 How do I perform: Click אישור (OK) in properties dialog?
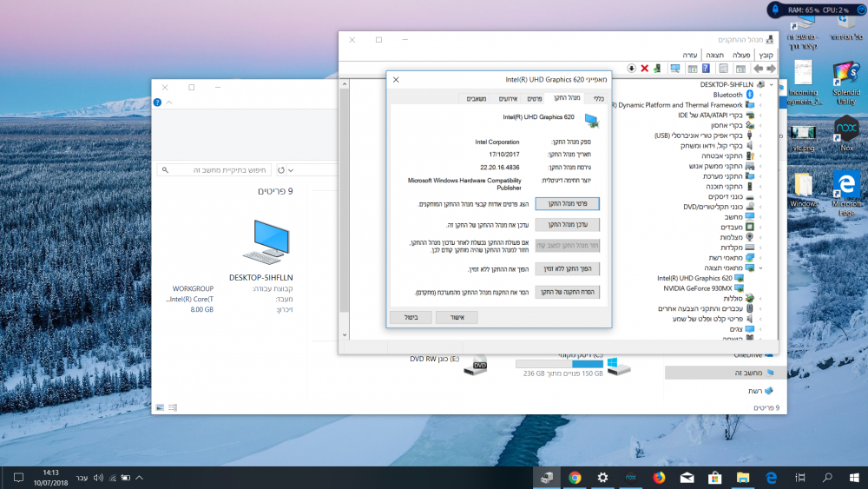point(457,317)
